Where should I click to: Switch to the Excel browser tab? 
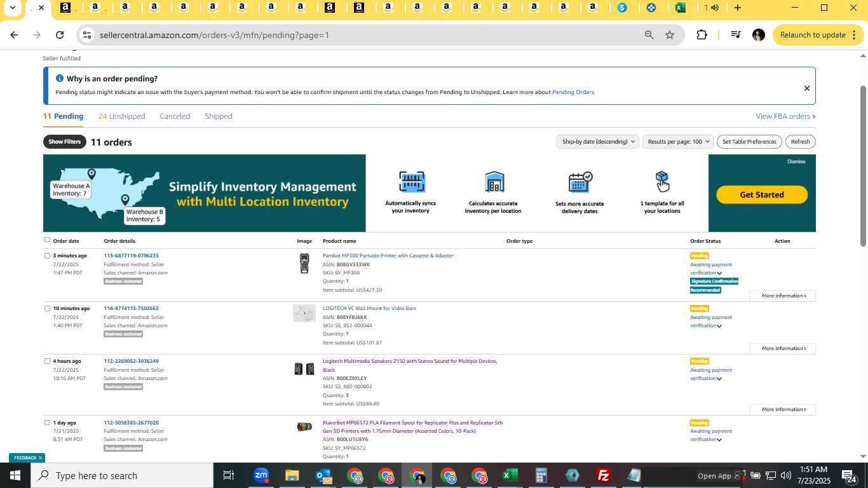(x=680, y=8)
